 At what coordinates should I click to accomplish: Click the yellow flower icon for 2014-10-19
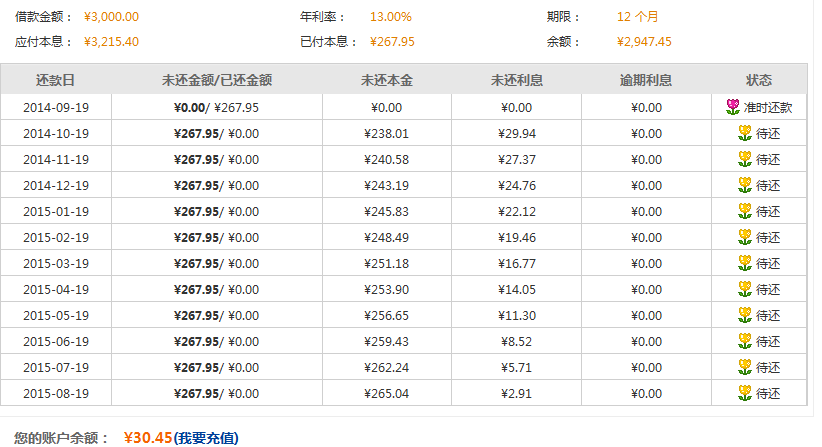[x=744, y=133]
